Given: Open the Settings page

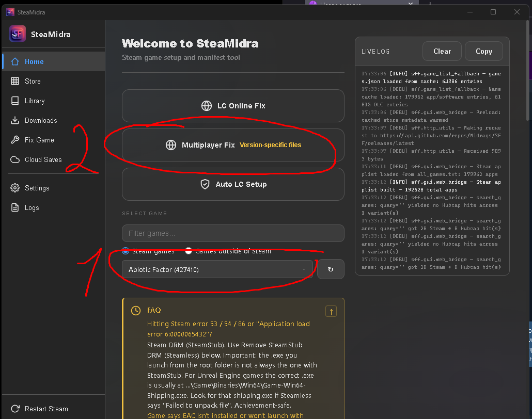Looking at the screenshot, I should [x=53, y=188].
